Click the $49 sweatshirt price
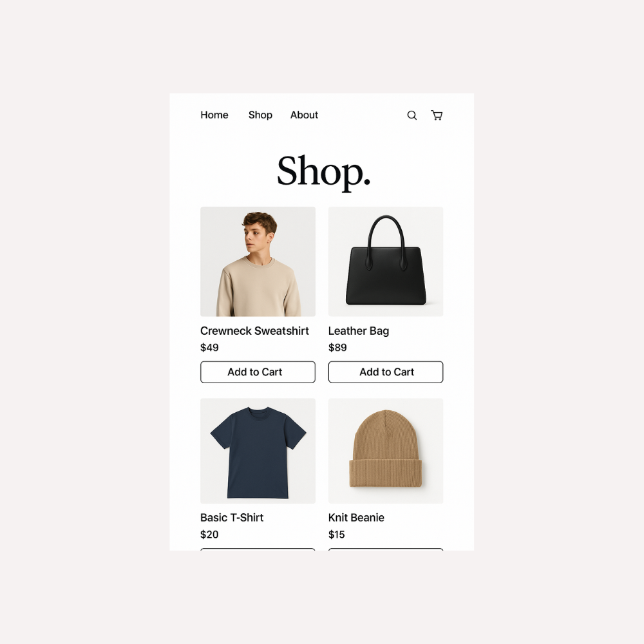 209,348
